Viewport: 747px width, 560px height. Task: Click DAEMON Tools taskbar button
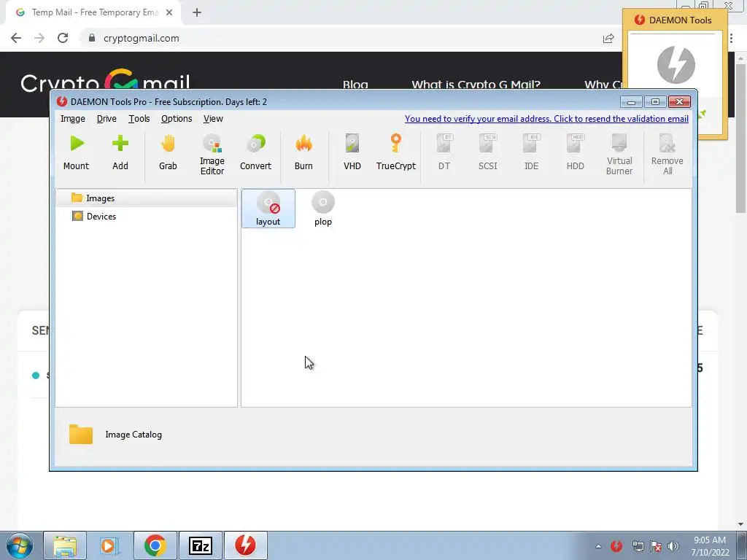click(x=245, y=545)
